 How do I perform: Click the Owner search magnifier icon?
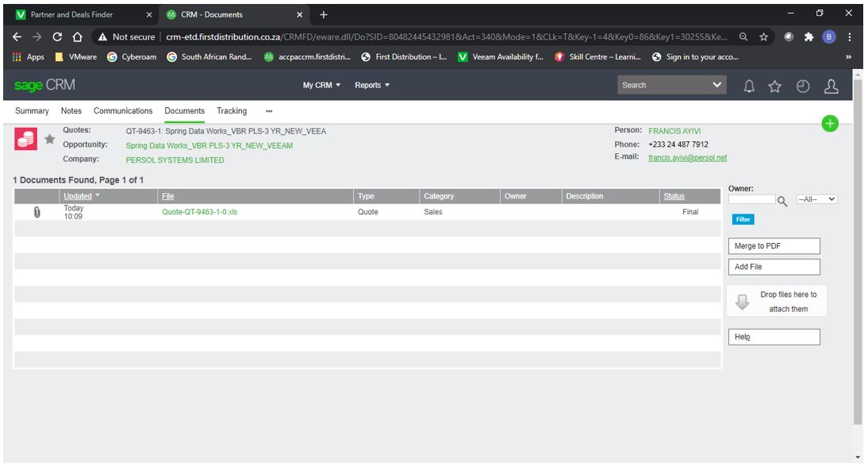[x=782, y=200]
